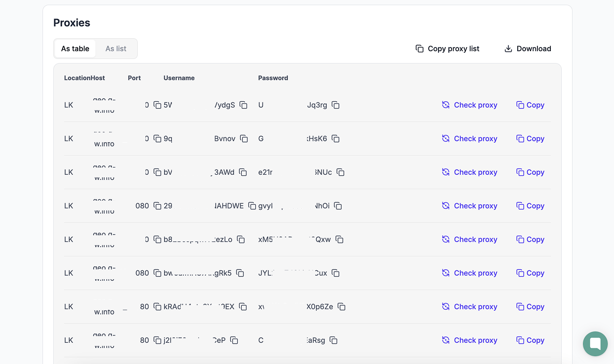Click the Password column header
The image size is (614, 364).
[x=273, y=78]
